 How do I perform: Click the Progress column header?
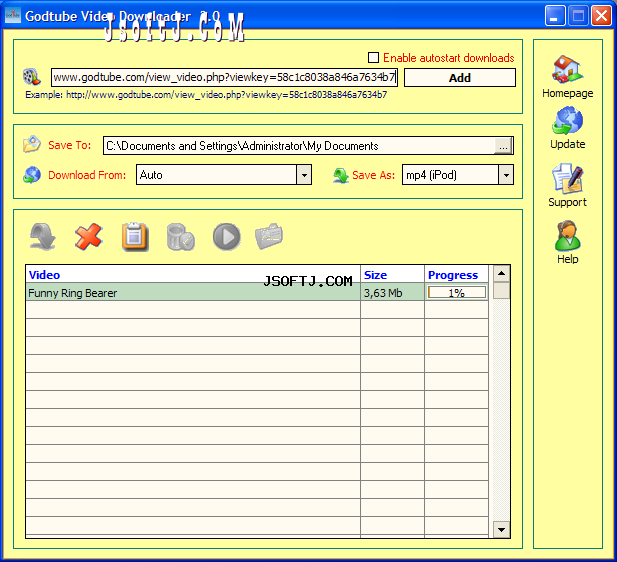(456, 274)
